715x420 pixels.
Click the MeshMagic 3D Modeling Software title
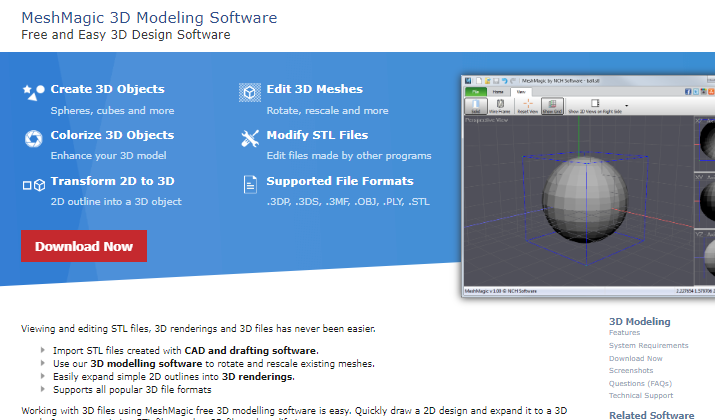click(x=149, y=18)
